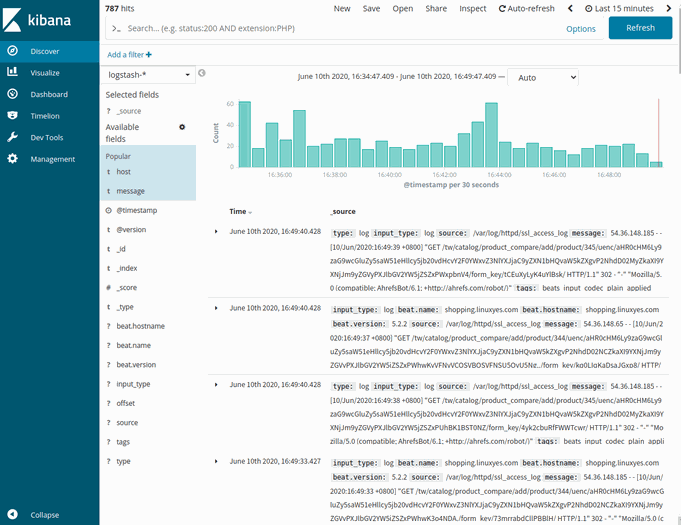Click the Refresh button
The width and height of the screenshot is (681, 525).
click(x=640, y=28)
